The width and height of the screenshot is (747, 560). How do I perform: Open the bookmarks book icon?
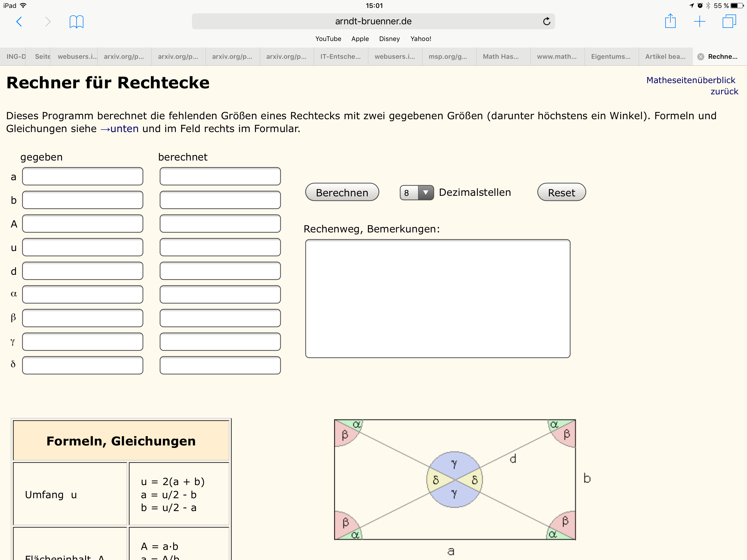tap(76, 22)
